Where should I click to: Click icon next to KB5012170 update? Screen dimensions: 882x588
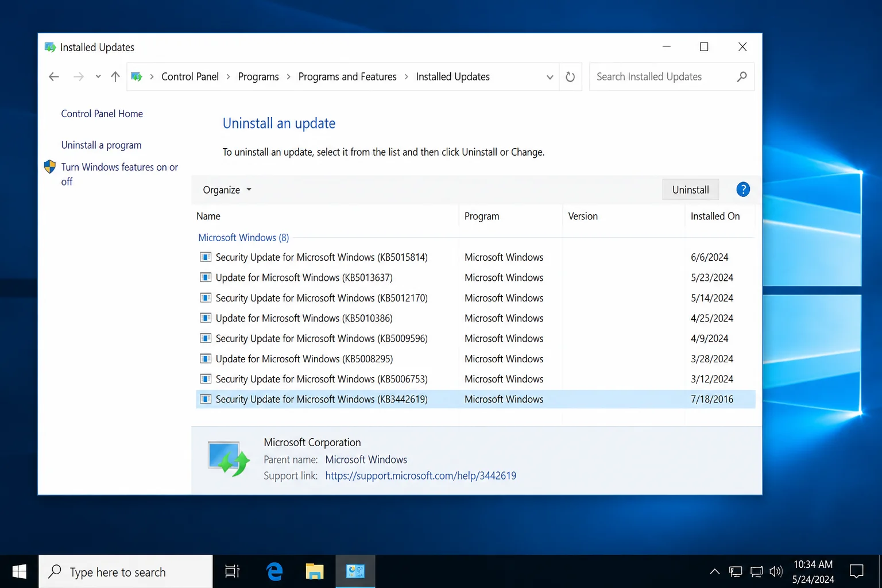click(x=206, y=297)
